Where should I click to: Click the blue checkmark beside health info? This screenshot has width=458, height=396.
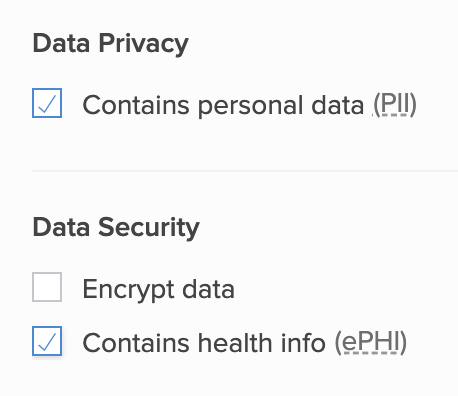point(47,342)
